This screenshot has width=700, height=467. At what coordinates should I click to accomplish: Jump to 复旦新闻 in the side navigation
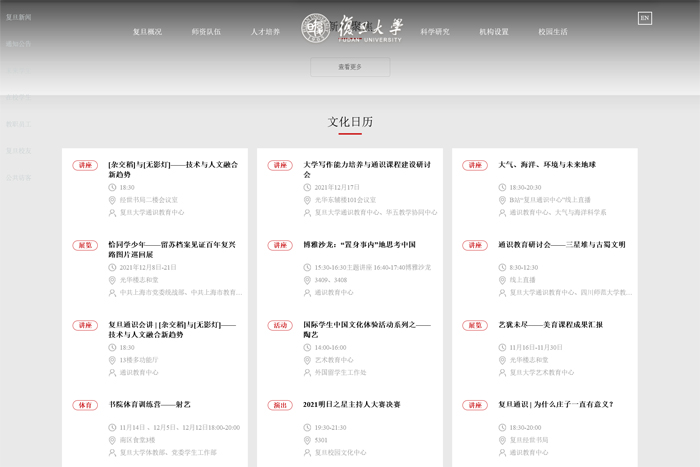pyautogui.click(x=18, y=17)
